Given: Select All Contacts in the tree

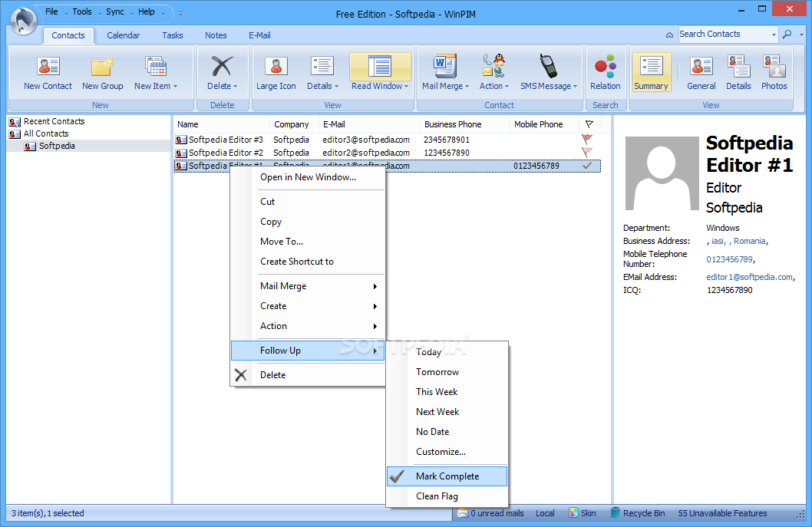Looking at the screenshot, I should (46, 133).
